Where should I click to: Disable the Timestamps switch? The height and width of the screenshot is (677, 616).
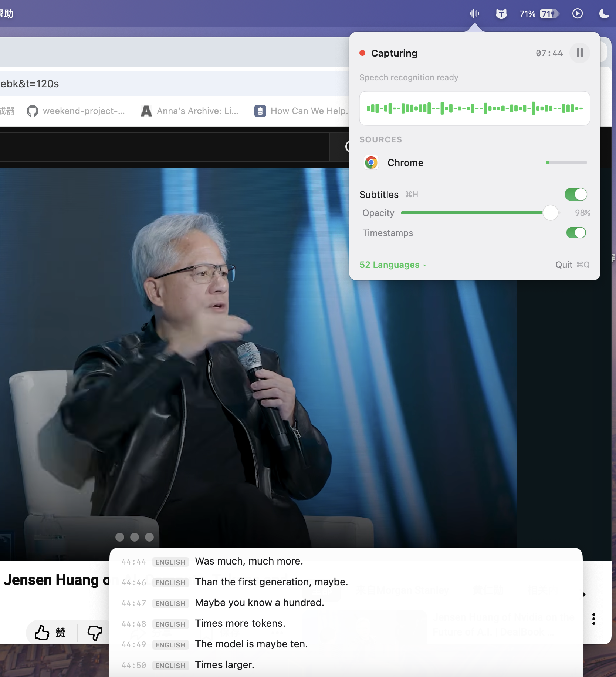pos(576,233)
